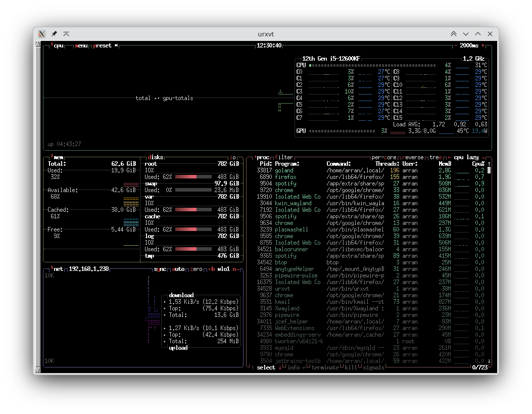Viewport: 532px width, 414px height.
Task: Open the btop menu
Action: click(81, 45)
